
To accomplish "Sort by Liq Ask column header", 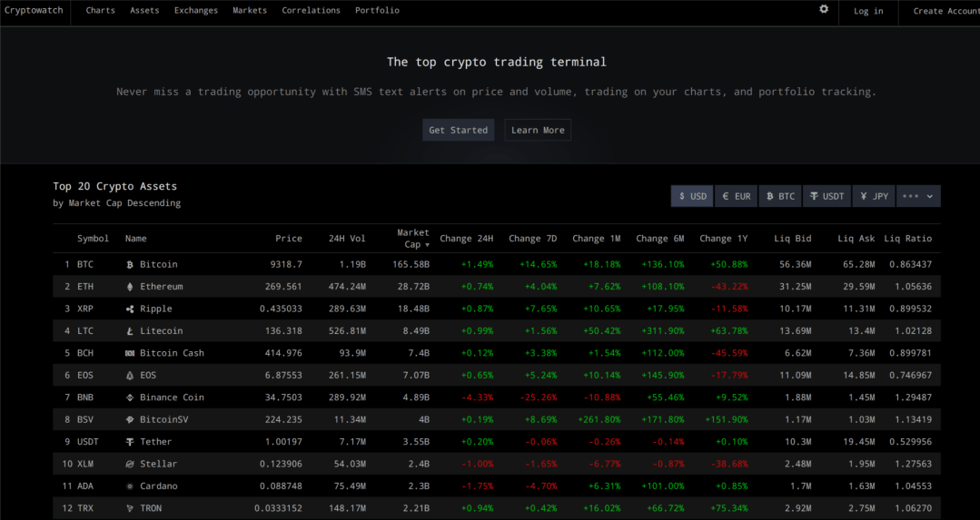I will coord(856,239).
